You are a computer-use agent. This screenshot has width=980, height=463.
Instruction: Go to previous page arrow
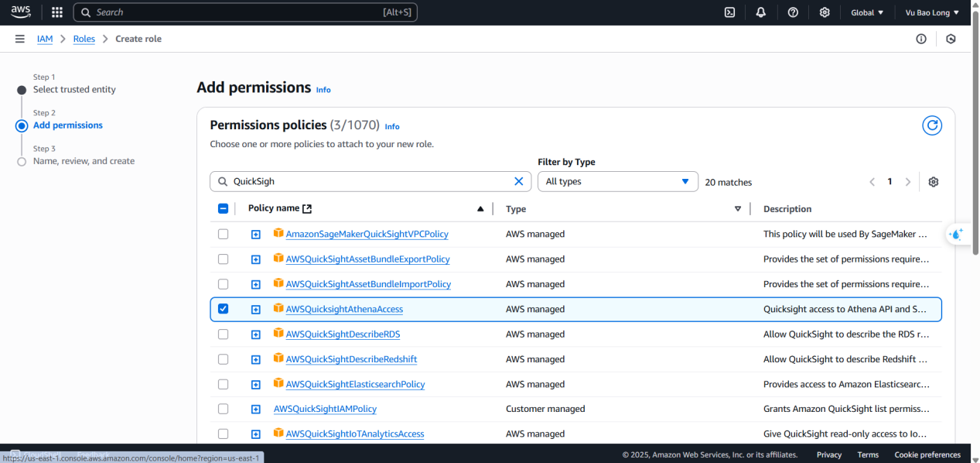872,182
